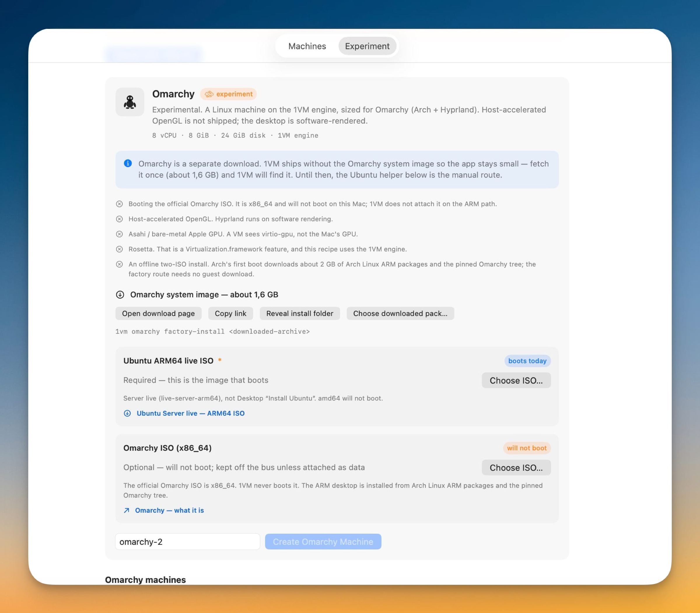Click the machine name field containing omarchy-2
Viewport: 700px width, 613px height.
click(x=188, y=542)
